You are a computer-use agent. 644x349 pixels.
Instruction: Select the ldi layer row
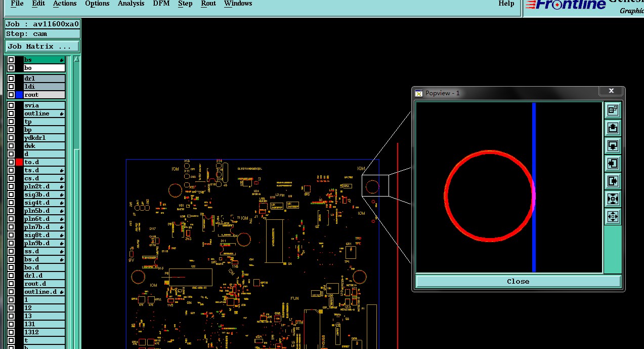(x=45, y=87)
